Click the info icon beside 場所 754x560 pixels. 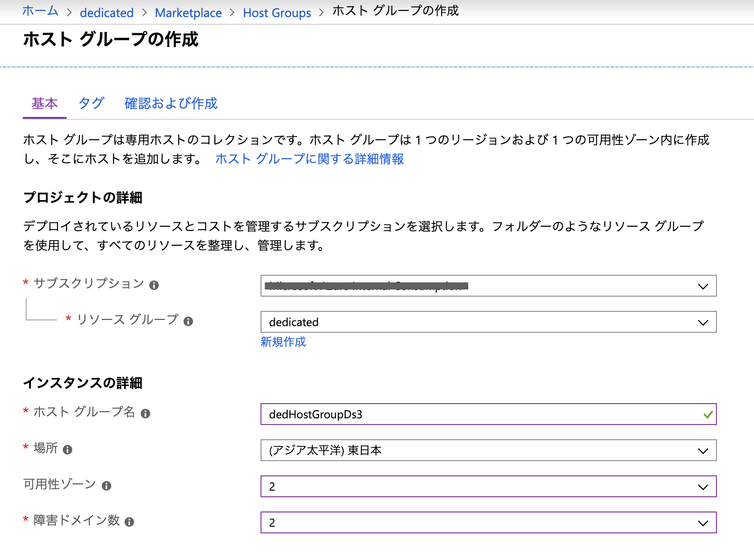click(x=68, y=450)
